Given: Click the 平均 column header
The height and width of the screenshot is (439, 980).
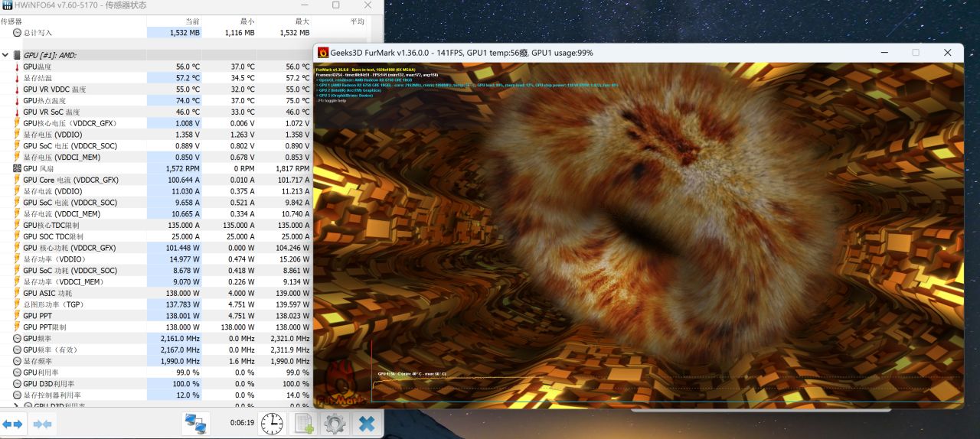Looking at the screenshot, I should click(x=357, y=21).
